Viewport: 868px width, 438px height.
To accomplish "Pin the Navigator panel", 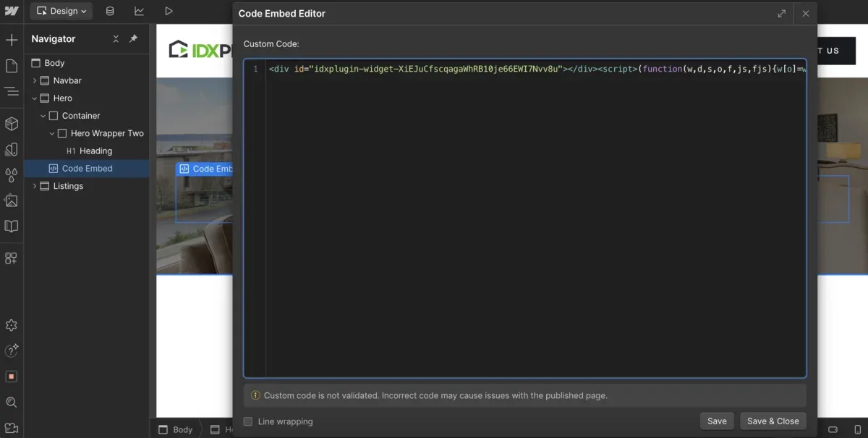I will coord(133,39).
